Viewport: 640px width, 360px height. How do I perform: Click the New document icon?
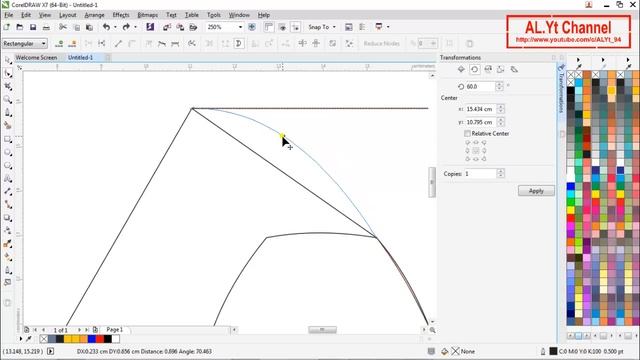7,27
